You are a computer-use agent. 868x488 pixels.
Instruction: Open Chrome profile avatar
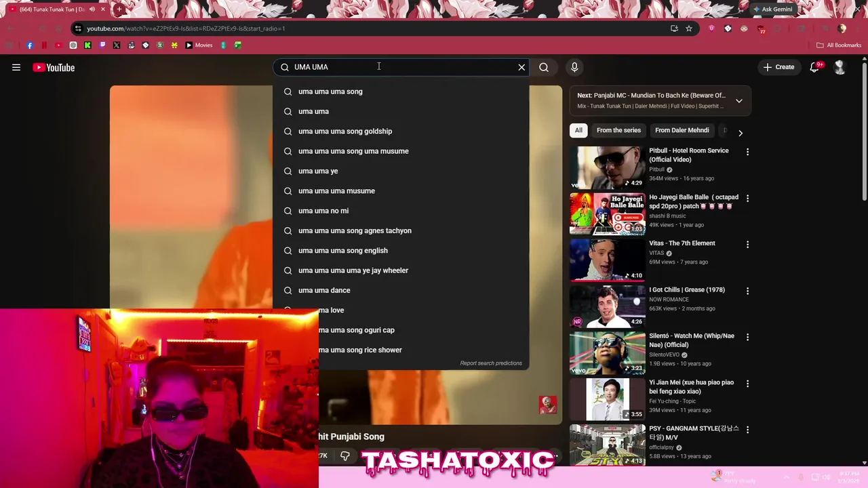pyautogui.click(x=842, y=28)
